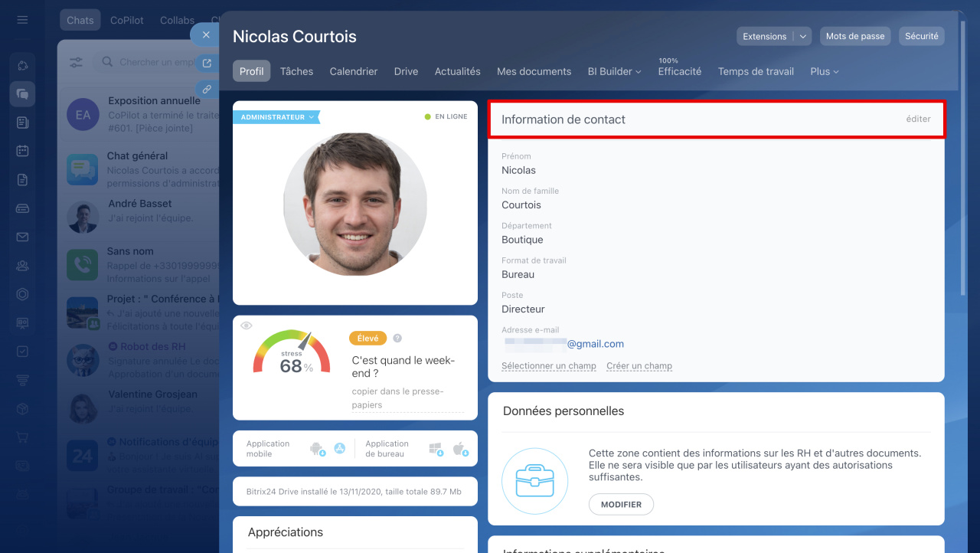Click the Android mobile app icon
The height and width of the screenshot is (553, 980).
pos(316,449)
